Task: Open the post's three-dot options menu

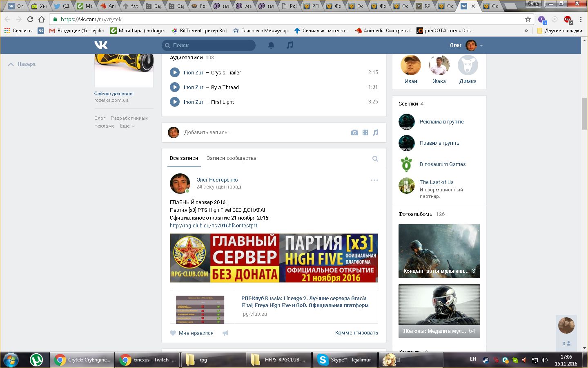Action: (x=374, y=180)
